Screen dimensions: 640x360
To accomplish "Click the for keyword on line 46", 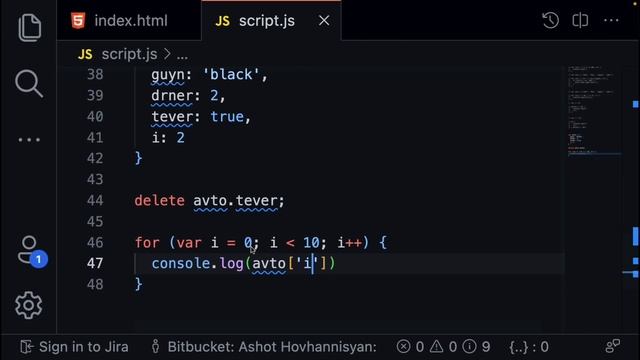I will [x=147, y=243].
